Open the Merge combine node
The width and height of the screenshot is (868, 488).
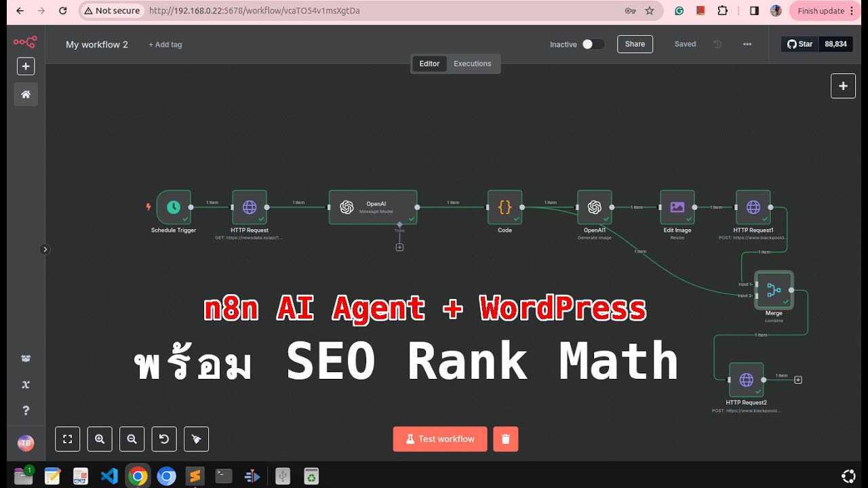[x=774, y=290]
